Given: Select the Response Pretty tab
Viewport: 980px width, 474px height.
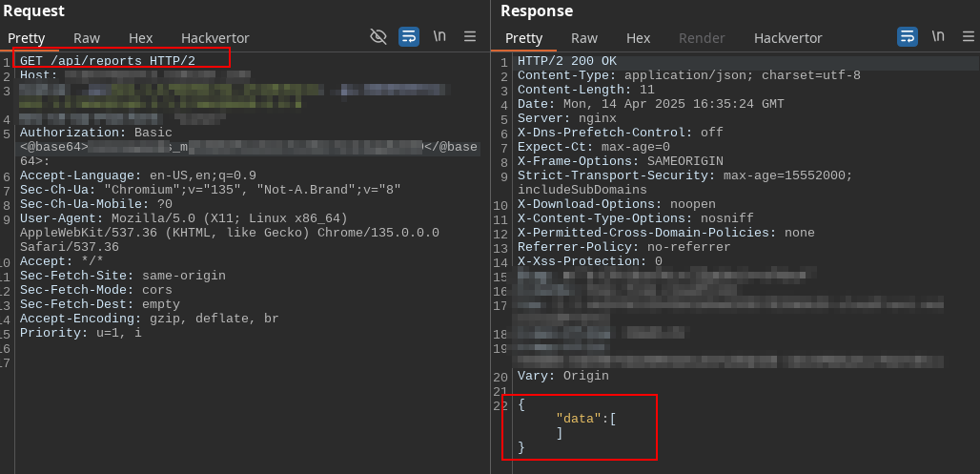Looking at the screenshot, I should click(523, 38).
